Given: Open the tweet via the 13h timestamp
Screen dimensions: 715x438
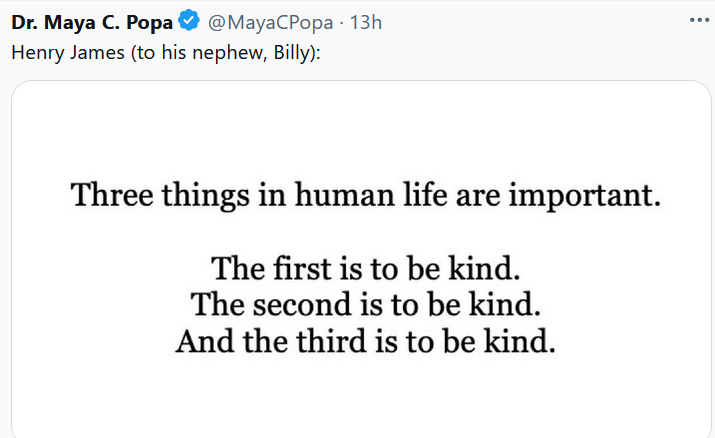Looking at the screenshot, I should pos(366,22).
